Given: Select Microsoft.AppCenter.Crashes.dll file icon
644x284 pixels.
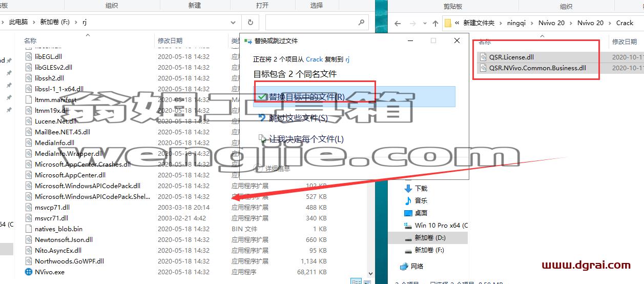Looking at the screenshot, I should (30, 164).
